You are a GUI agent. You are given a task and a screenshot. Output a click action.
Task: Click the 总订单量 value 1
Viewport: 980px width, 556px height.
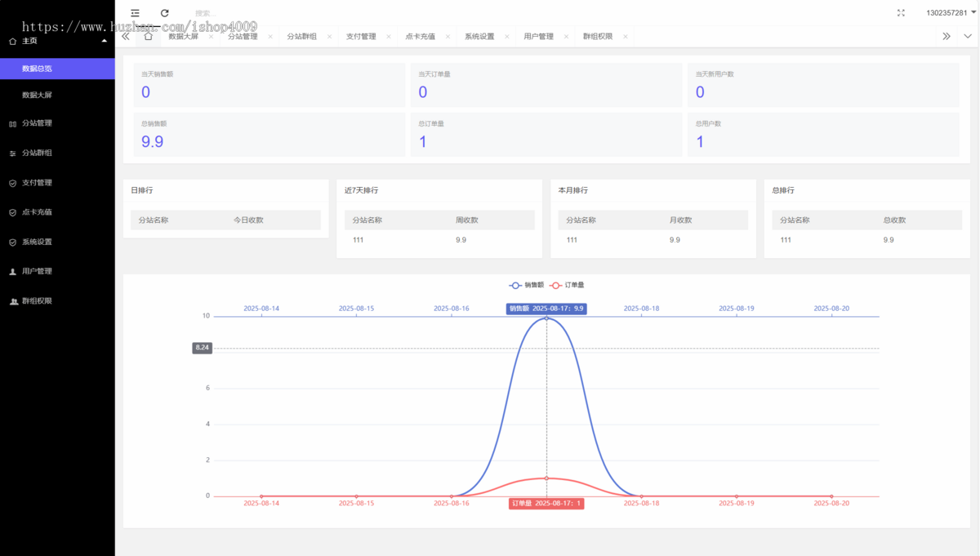click(423, 142)
